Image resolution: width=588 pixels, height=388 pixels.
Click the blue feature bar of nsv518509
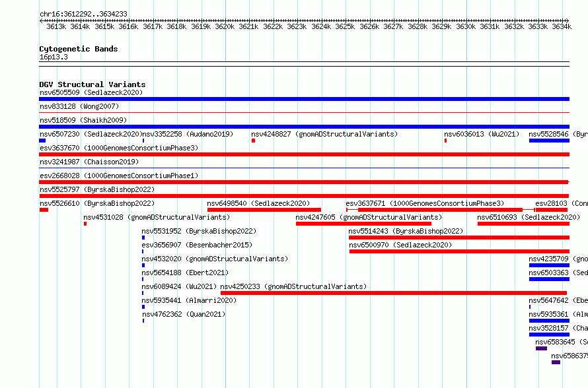304,127
